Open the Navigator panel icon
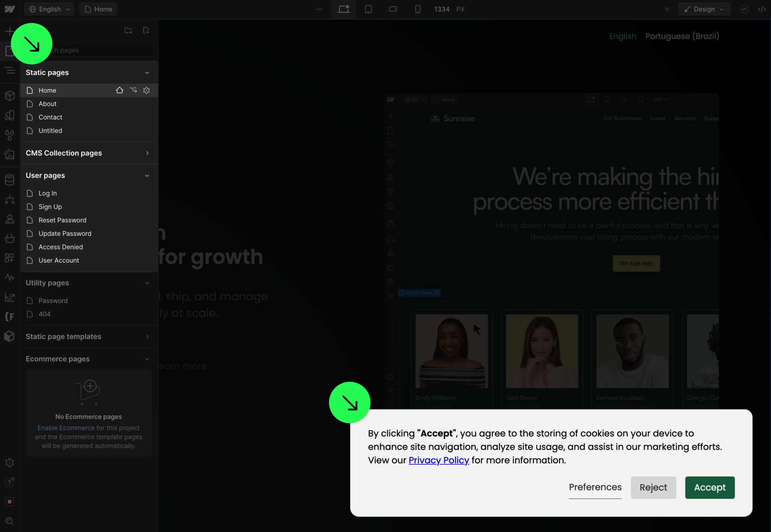The image size is (771, 532). tap(10, 71)
